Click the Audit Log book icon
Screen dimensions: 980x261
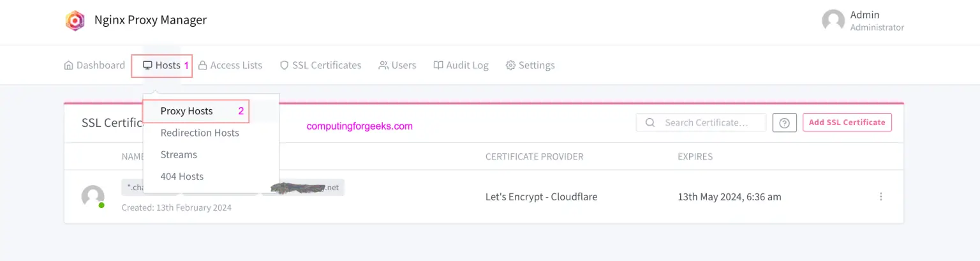coord(438,65)
